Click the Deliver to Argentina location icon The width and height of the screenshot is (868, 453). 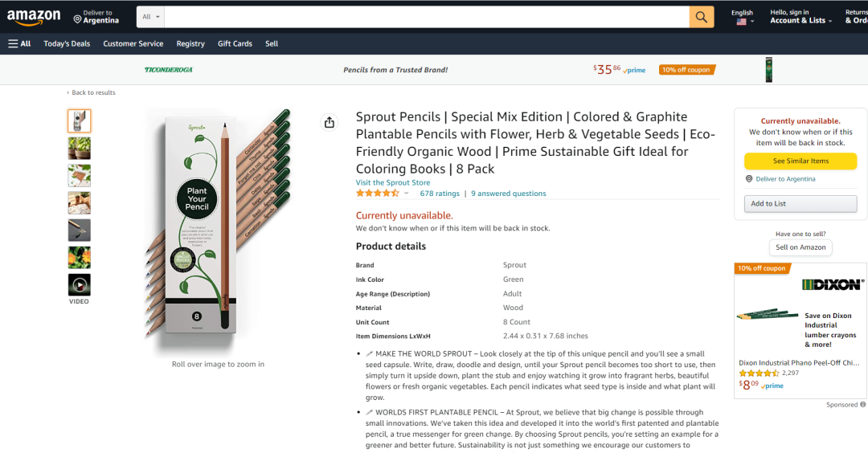tap(77, 18)
